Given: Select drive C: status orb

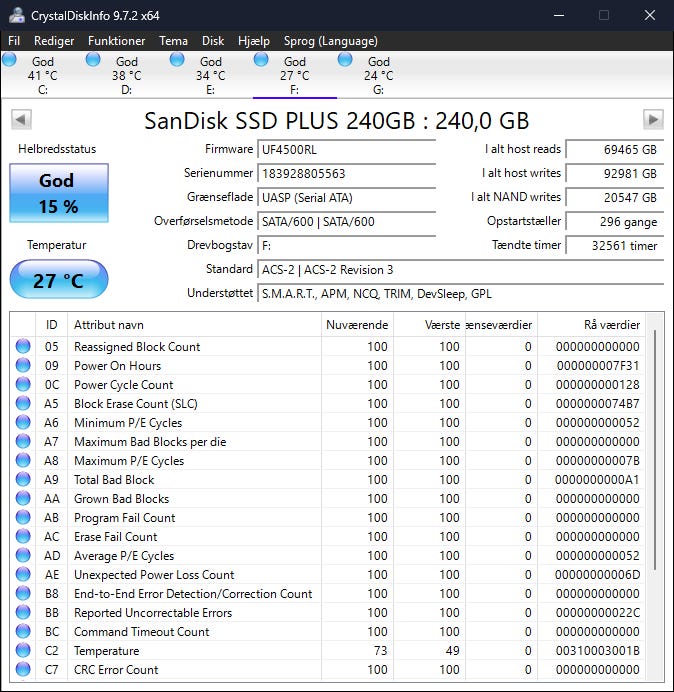Looking at the screenshot, I should (x=10, y=61).
